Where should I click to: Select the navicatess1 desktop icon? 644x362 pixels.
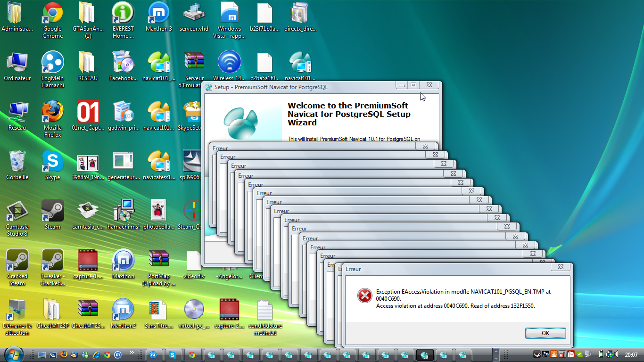(x=159, y=165)
